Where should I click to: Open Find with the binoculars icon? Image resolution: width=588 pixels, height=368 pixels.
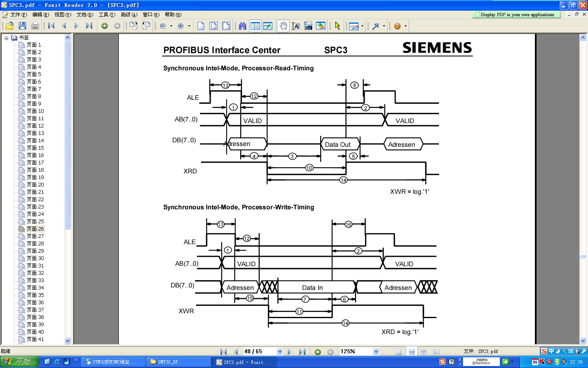243,26
